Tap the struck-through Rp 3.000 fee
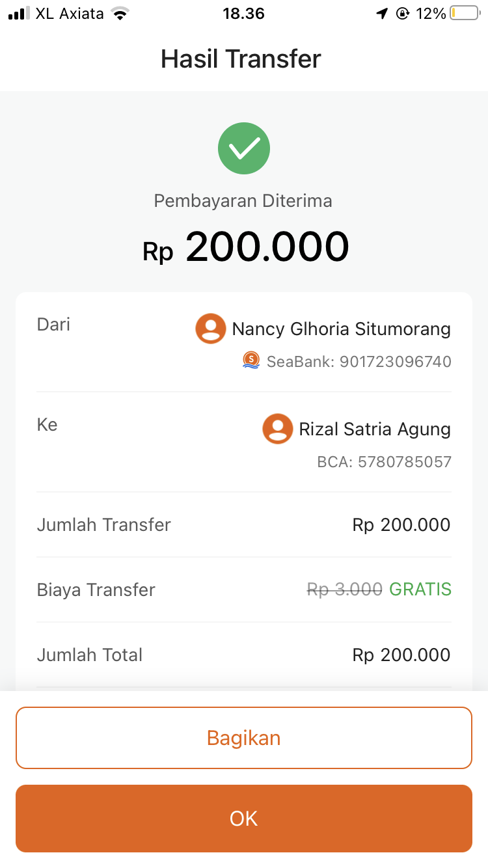This screenshot has width=488, height=868. click(x=344, y=590)
